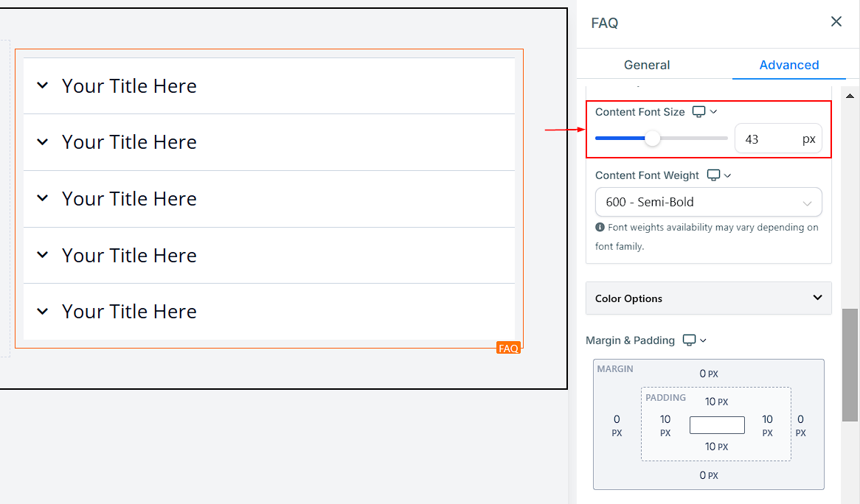Click the settings panel scrollbar thumb
The image size is (860, 504).
tap(850, 364)
